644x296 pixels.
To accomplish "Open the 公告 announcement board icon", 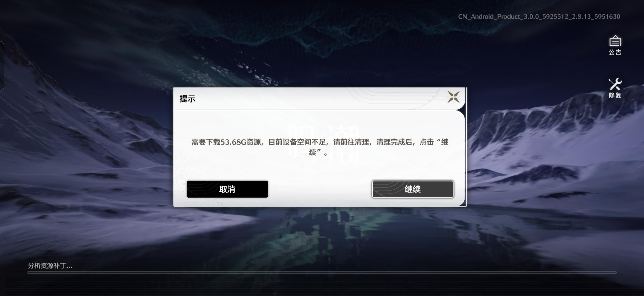I will coord(615,41).
